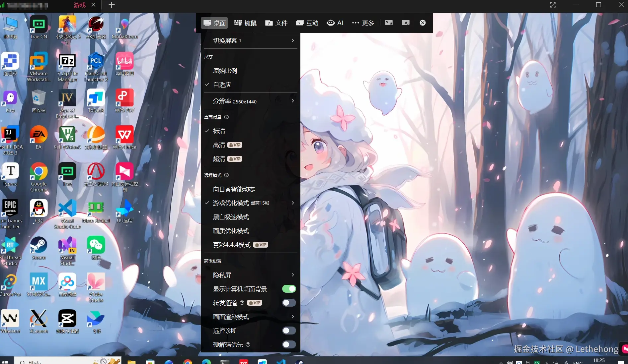Click the Windsurf desktop icon

pos(10,322)
